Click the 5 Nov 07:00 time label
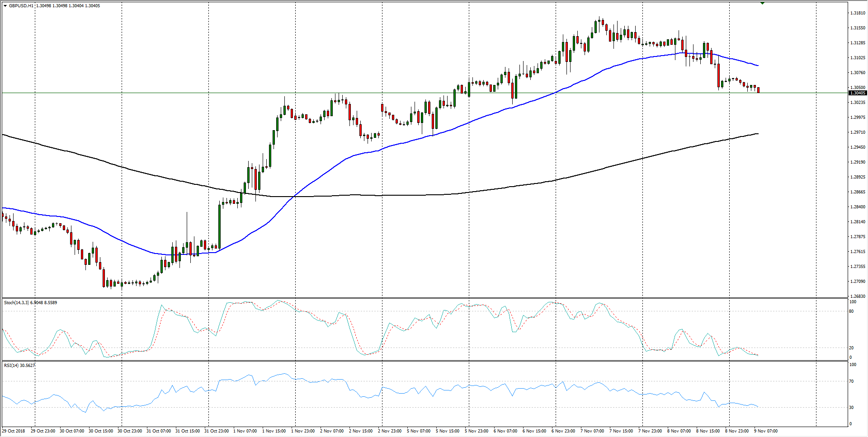Screen dimensions: 868x437 tap(419, 431)
